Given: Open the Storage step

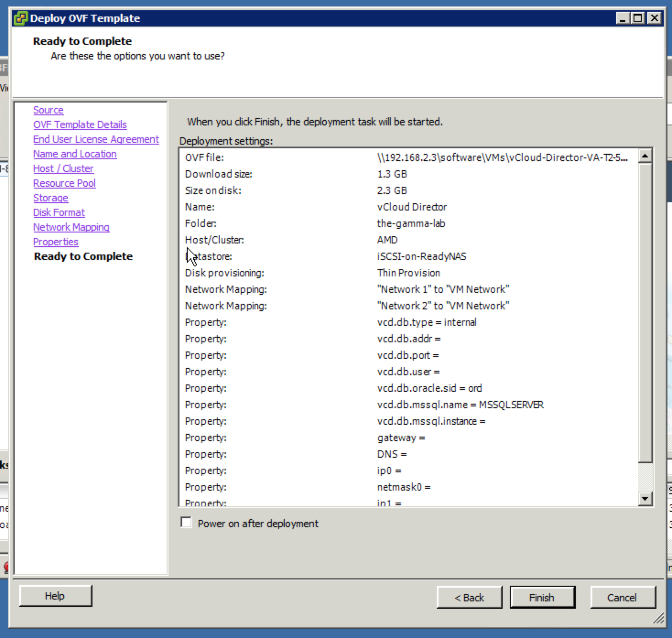Looking at the screenshot, I should click(x=51, y=198).
